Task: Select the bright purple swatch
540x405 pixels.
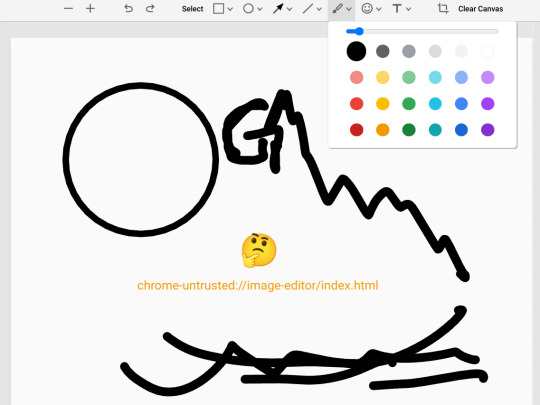Action: [488, 104]
